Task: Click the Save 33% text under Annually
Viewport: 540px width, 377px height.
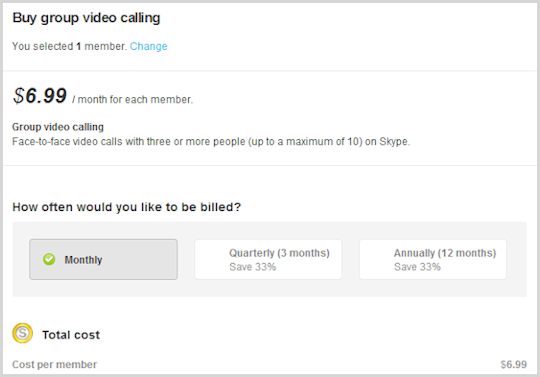Action: click(417, 267)
